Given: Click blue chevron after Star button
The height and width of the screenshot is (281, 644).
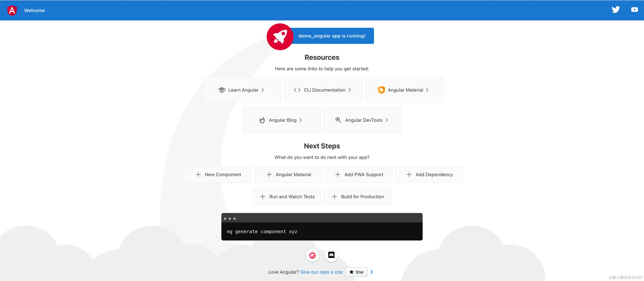Looking at the screenshot, I should pos(372,272).
